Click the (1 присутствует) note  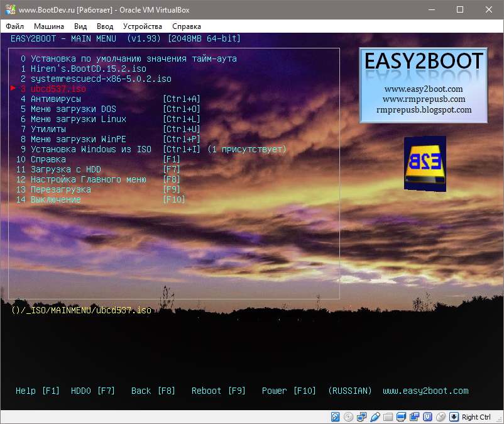(247, 149)
